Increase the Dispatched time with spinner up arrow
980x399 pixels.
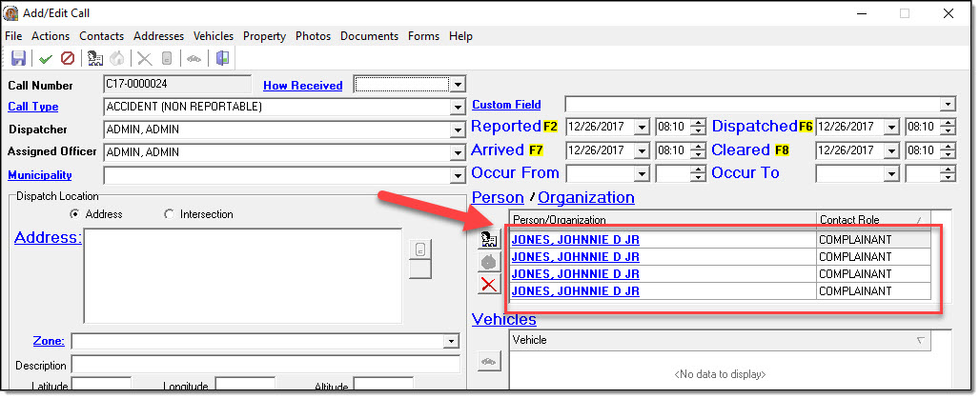949,123
